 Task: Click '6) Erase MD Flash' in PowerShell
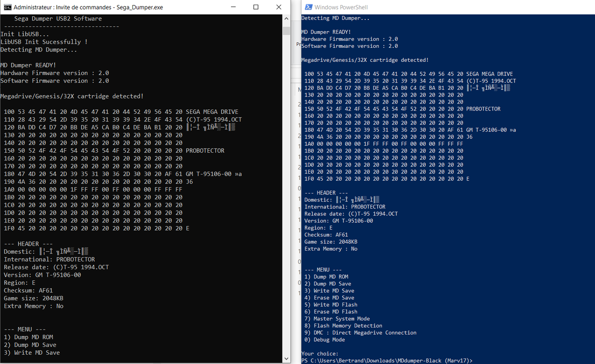(331, 312)
